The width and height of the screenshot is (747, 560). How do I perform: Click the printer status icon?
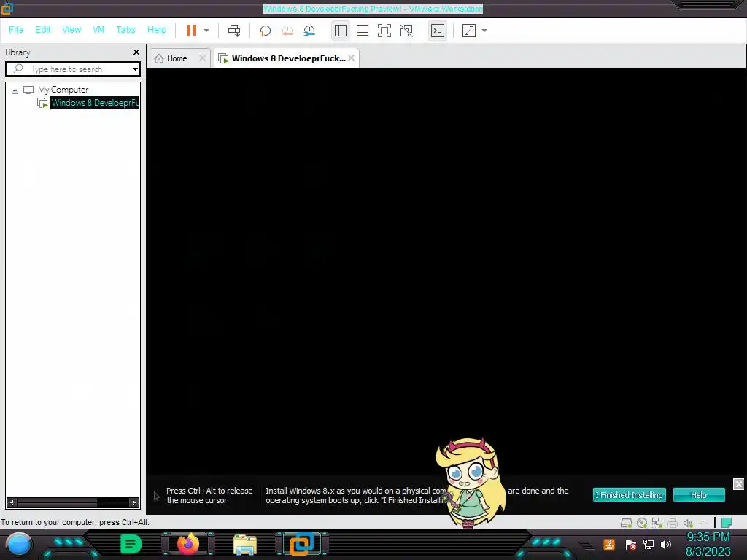[672, 524]
